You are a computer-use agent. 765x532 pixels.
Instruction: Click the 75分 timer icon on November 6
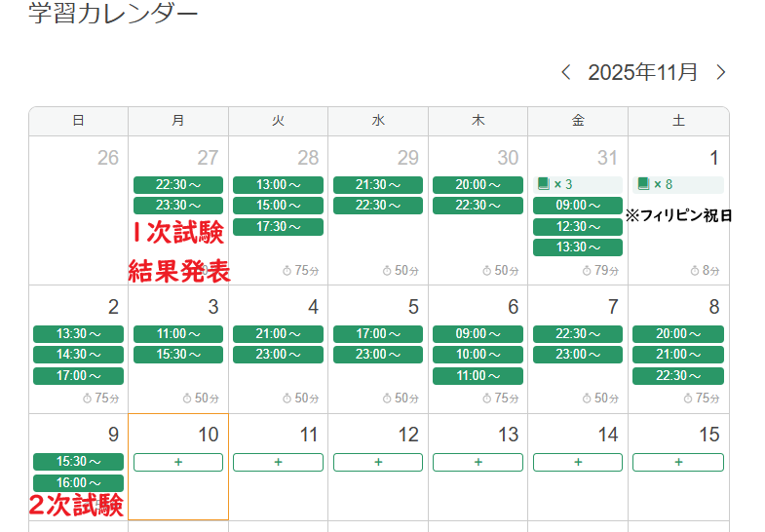tap(488, 398)
